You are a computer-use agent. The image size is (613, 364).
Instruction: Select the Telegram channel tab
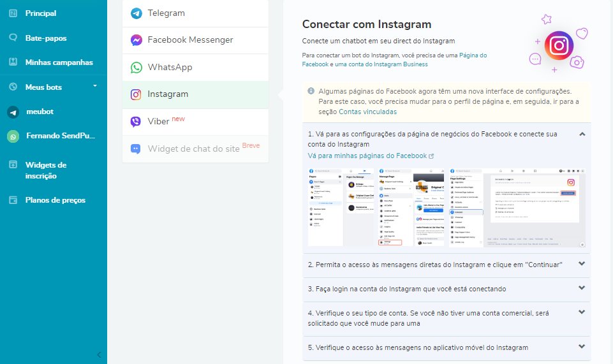click(x=195, y=13)
